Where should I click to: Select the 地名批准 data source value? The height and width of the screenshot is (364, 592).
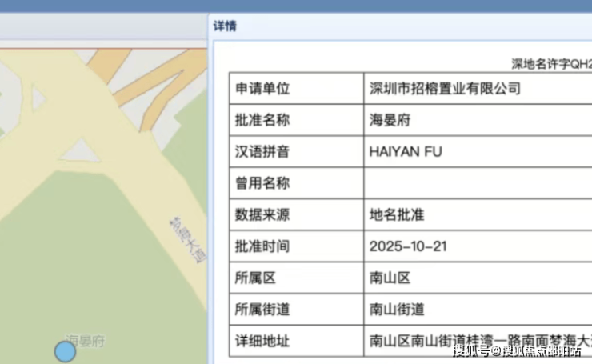point(396,214)
